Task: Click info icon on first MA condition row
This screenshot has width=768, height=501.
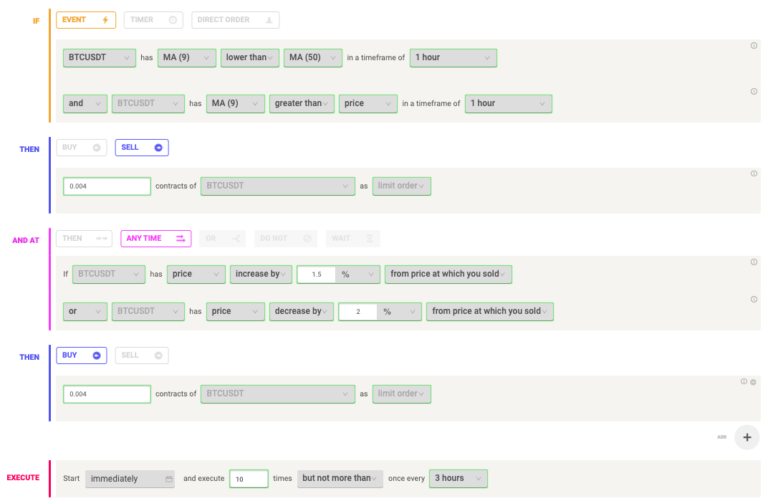Action: pyautogui.click(x=754, y=46)
